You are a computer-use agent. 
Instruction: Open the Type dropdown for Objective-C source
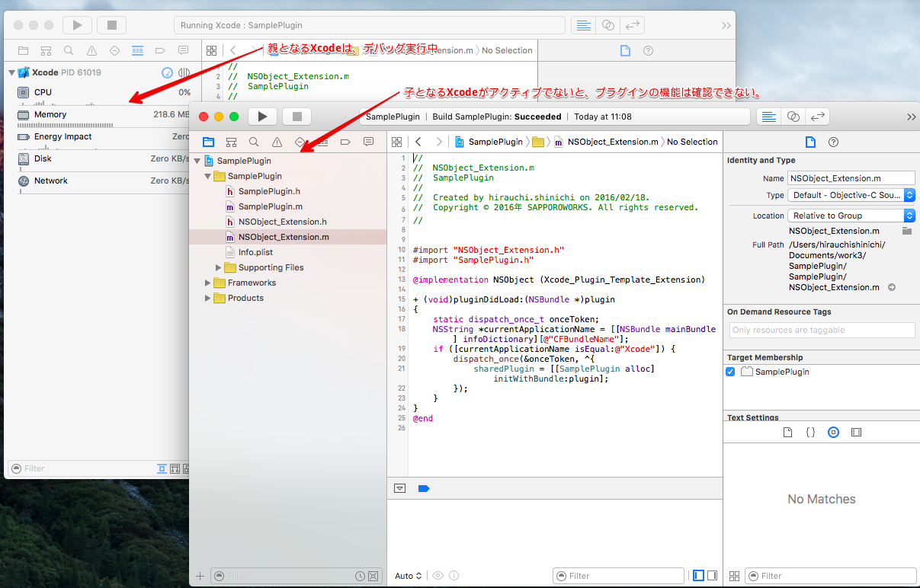[x=851, y=195]
